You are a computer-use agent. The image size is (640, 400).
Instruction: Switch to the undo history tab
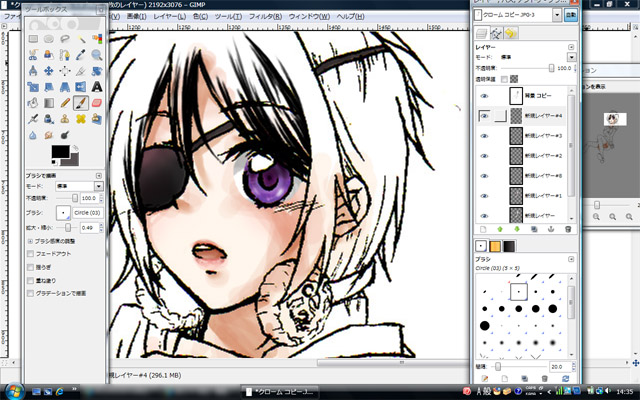(510, 33)
